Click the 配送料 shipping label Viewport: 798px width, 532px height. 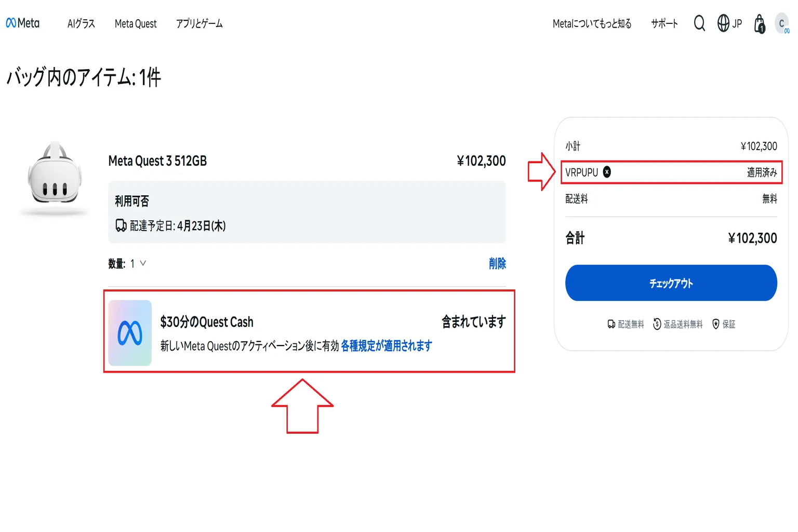(x=577, y=198)
